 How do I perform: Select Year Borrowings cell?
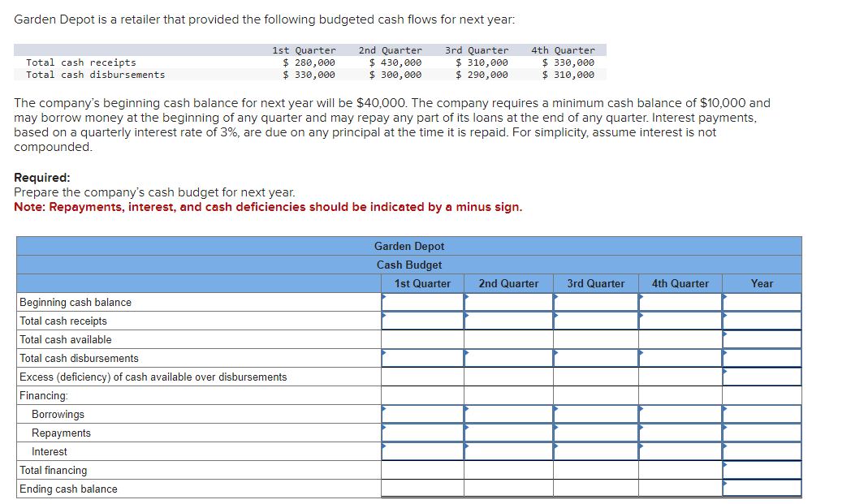click(762, 414)
